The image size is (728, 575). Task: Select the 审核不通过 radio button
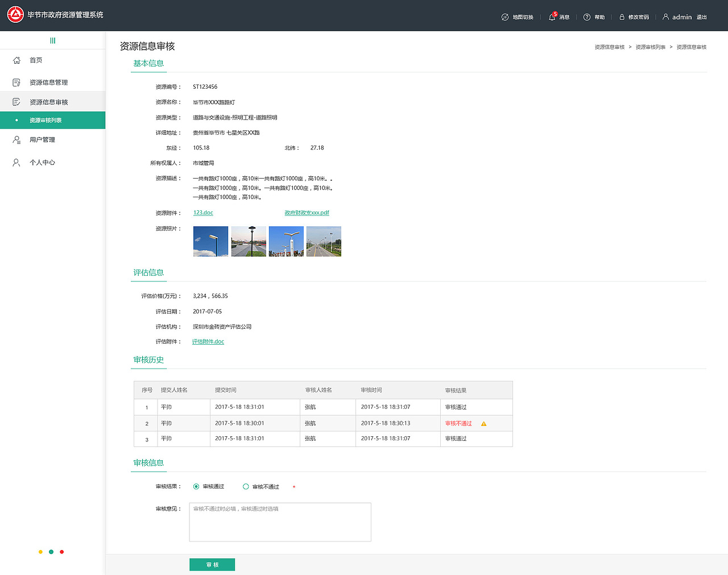(x=245, y=486)
